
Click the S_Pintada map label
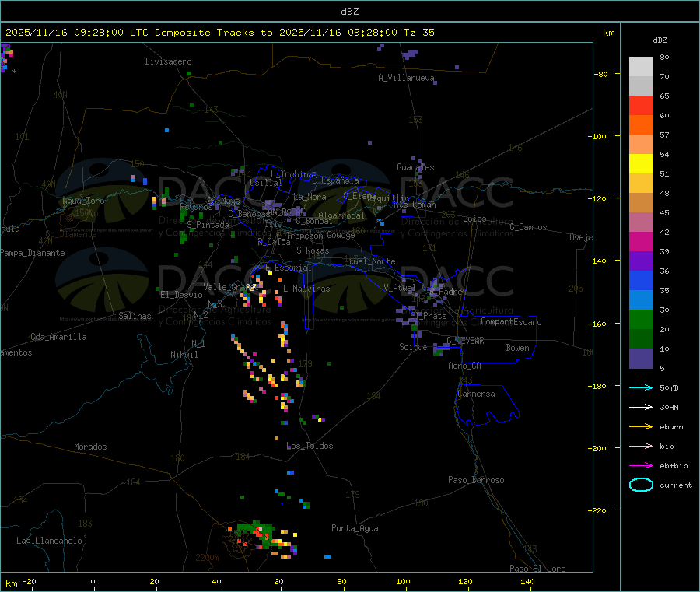point(208,225)
